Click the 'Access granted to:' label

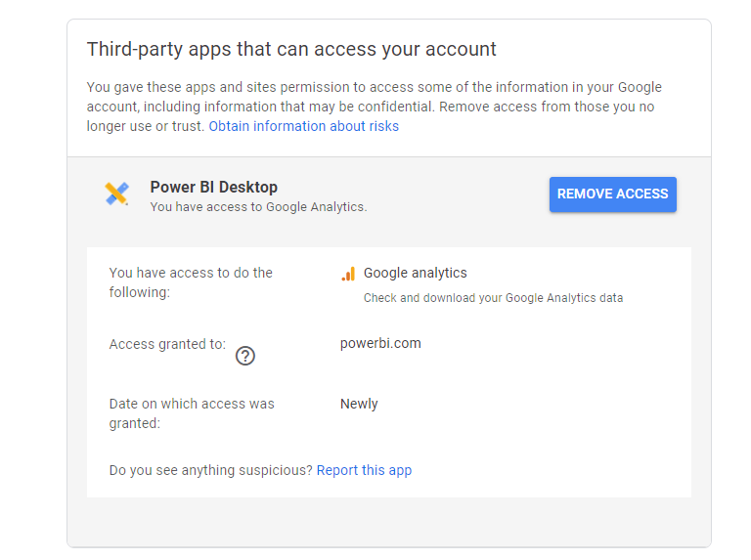point(167,344)
